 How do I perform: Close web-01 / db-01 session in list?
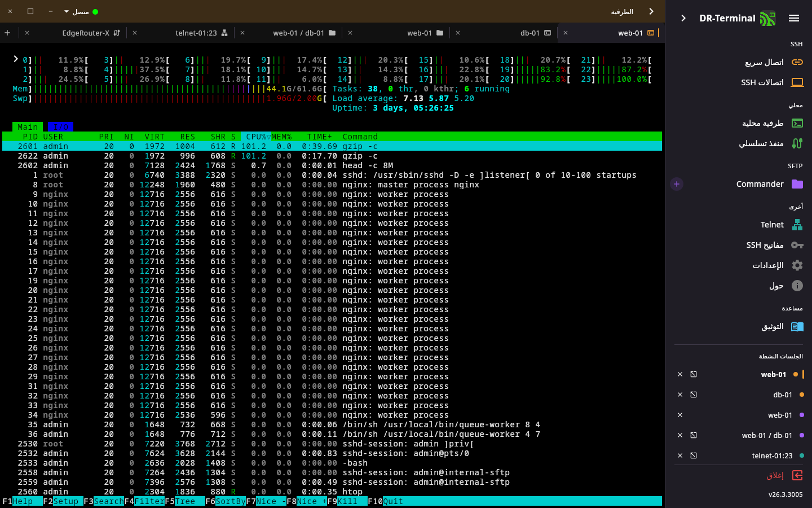680,435
